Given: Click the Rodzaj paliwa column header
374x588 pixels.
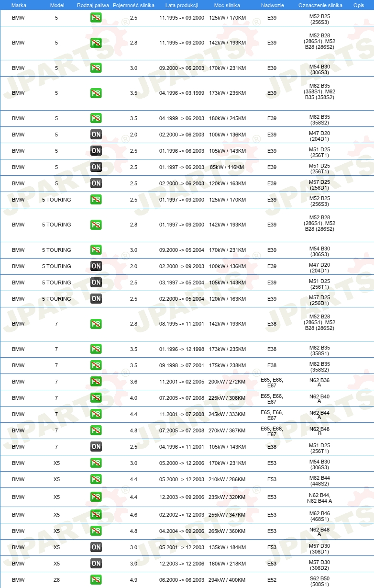Looking at the screenshot, I should 92,5.
